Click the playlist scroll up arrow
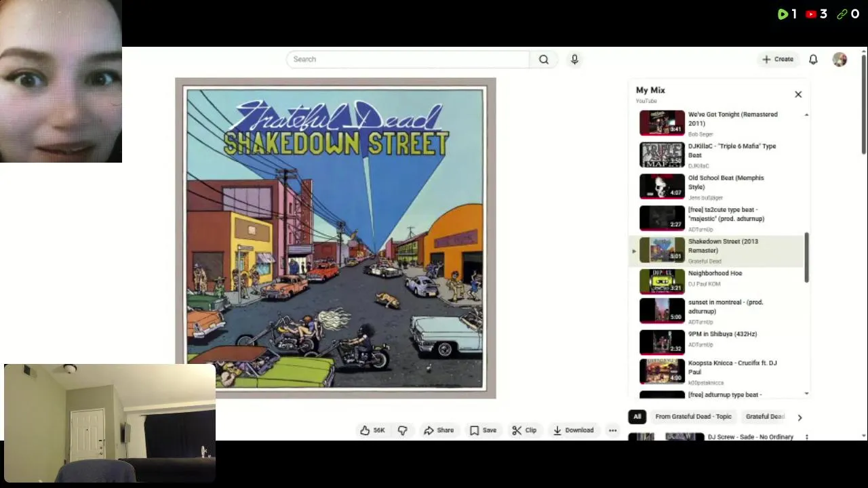 tap(806, 115)
